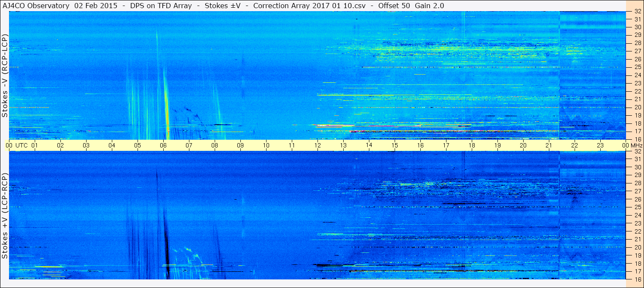644x288 pixels.
Task: Click the 06 hour mark on time axis
Action: [163, 145]
